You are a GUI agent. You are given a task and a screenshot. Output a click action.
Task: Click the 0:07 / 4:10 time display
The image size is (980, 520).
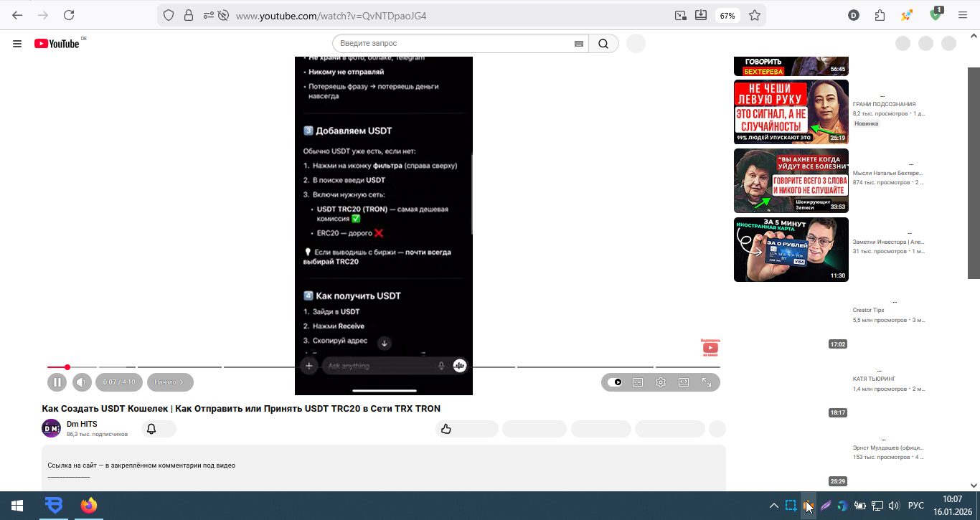pos(119,382)
